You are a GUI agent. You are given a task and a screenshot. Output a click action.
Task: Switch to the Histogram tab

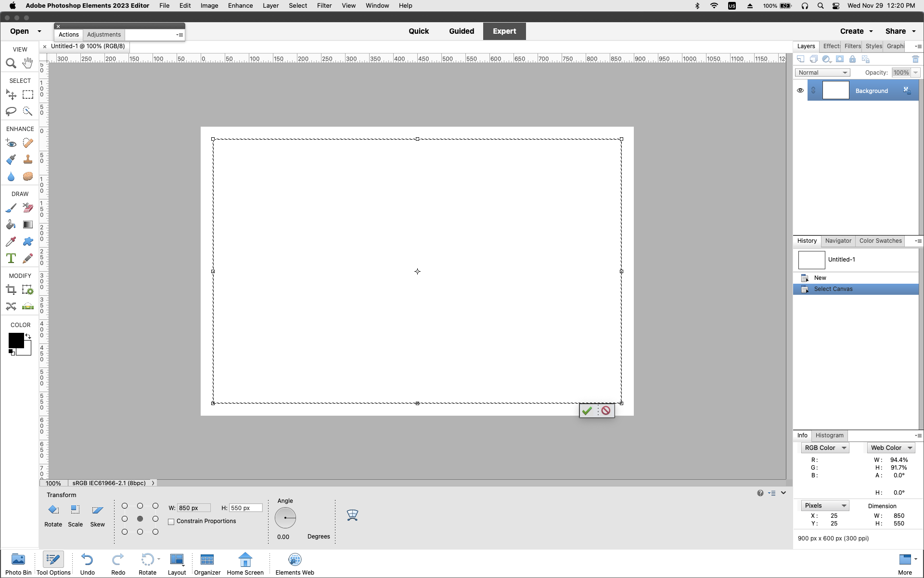pyautogui.click(x=829, y=435)
